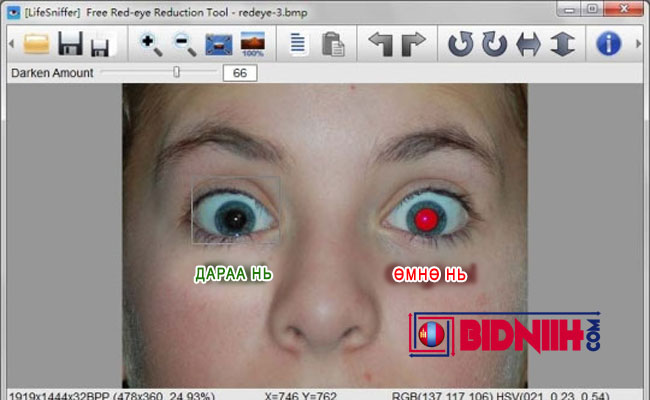Maximize the Red-eye Reduction Tool window
Viewport: 650px width, 400px height.
click(593, 9)
